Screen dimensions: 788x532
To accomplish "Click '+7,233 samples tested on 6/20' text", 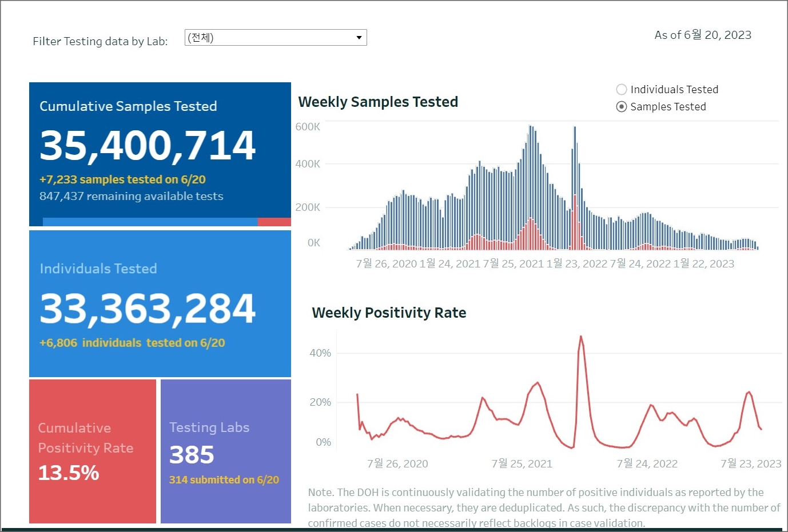I will (122, 179).
